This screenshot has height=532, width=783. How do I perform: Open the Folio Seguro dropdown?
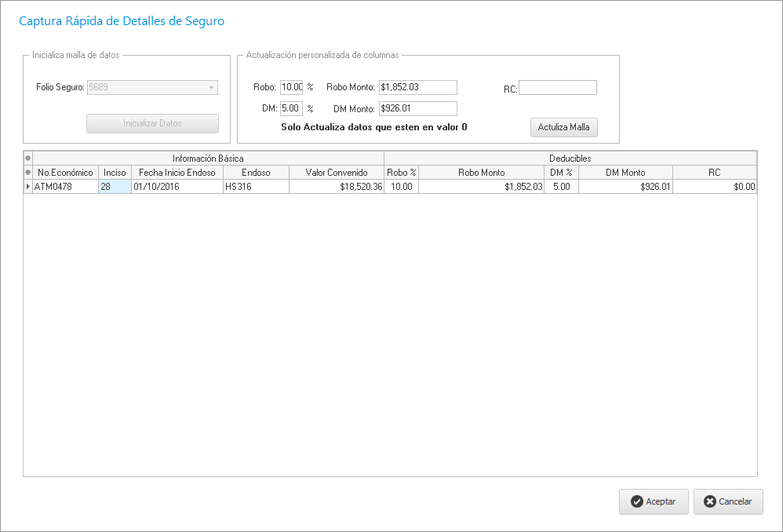click(211, 88)
